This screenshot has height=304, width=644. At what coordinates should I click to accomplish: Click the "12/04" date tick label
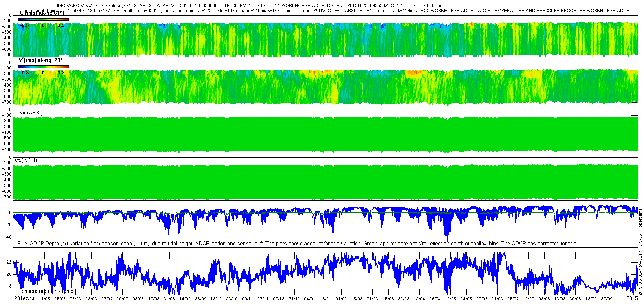419,299
